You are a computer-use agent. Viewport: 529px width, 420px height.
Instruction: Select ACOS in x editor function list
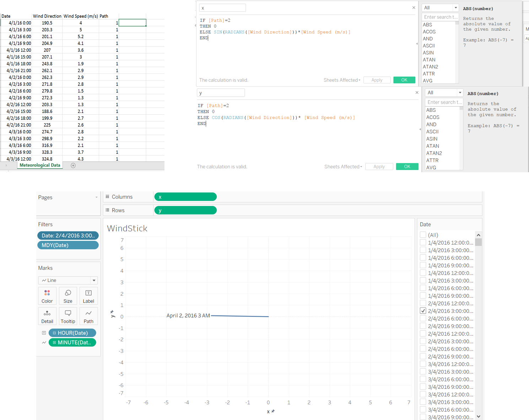coord(429,32)
